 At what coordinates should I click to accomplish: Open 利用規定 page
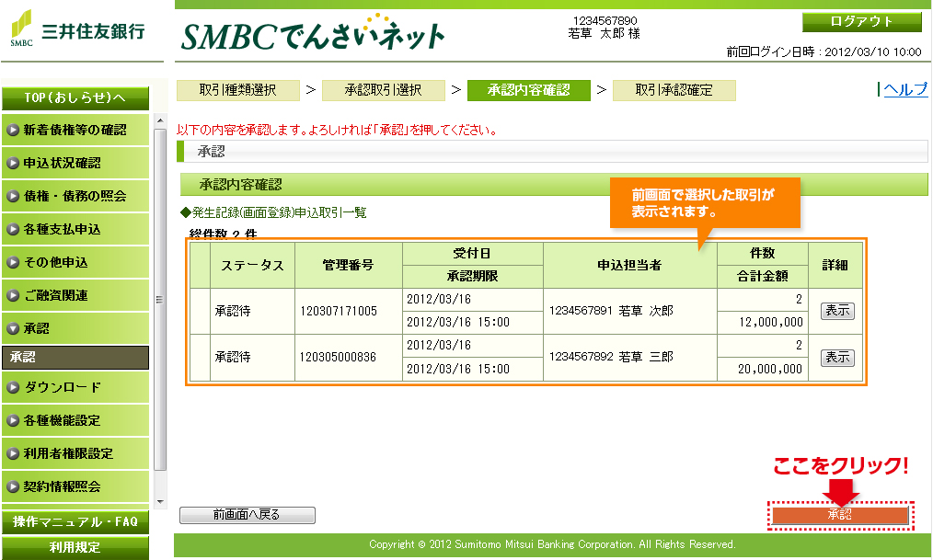[75, 547]
